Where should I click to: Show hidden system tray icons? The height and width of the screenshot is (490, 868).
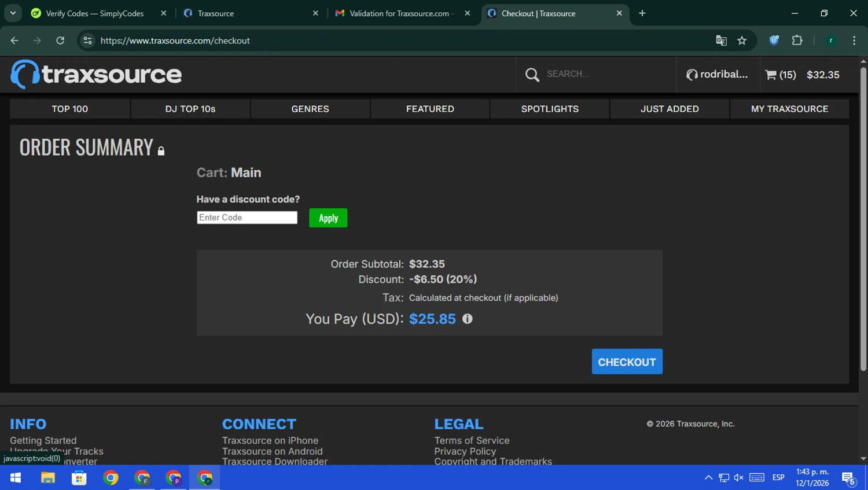708,478
